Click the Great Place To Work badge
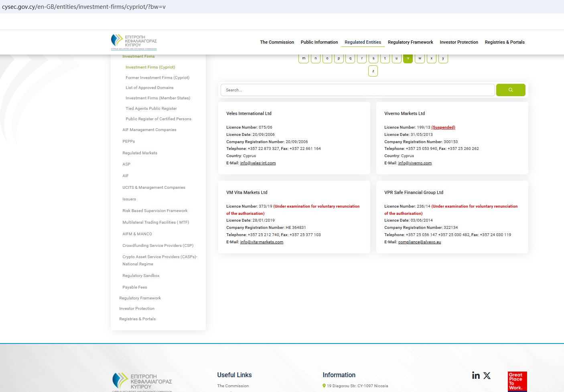This screenshot has width=564, height=392. point(517,381)
